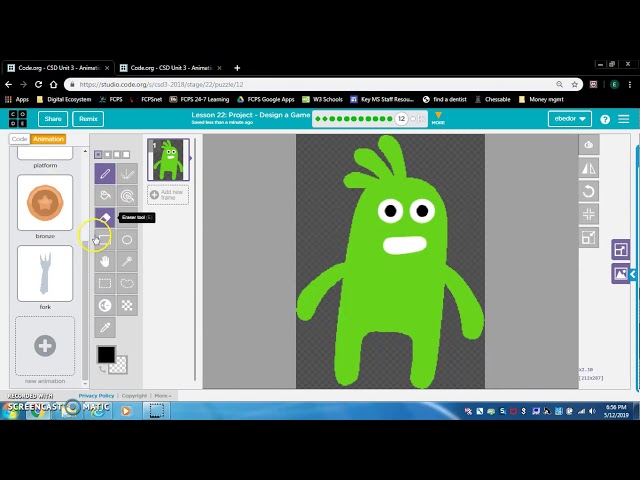The height and width of the screenshot is (480, 640).
Task: Select the fork animation
Action: pos(45,273)
